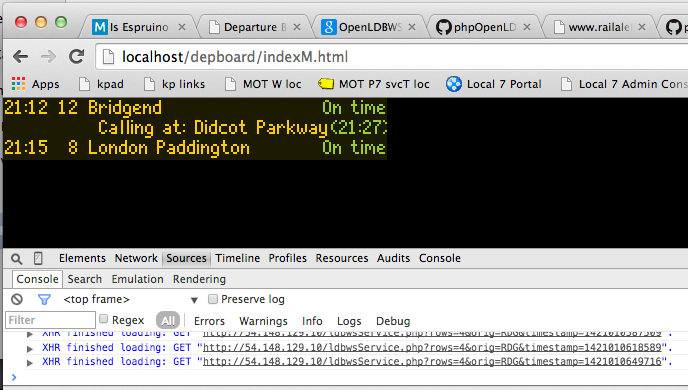Focus the console Filter text field
Screen dimensions: 688x390
point(50,320)
